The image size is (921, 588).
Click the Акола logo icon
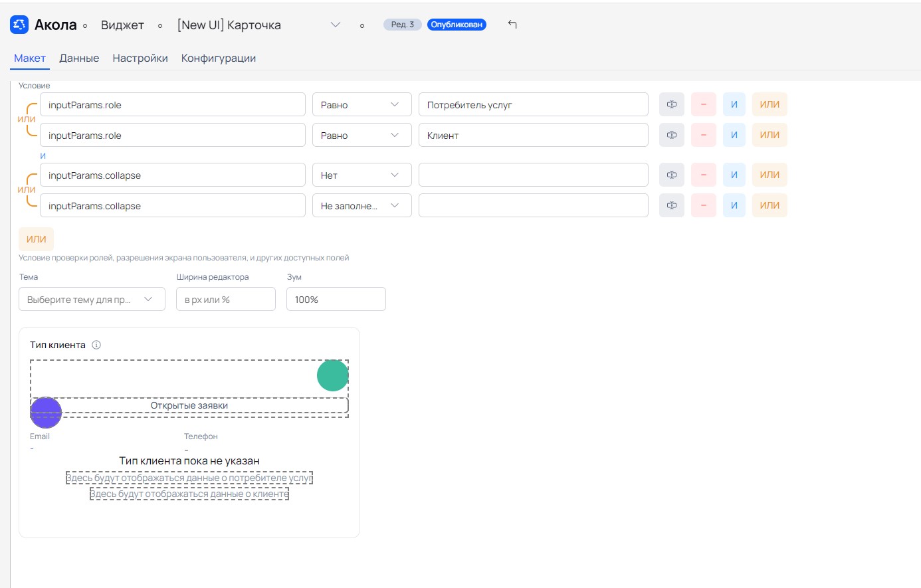point(19,25)
